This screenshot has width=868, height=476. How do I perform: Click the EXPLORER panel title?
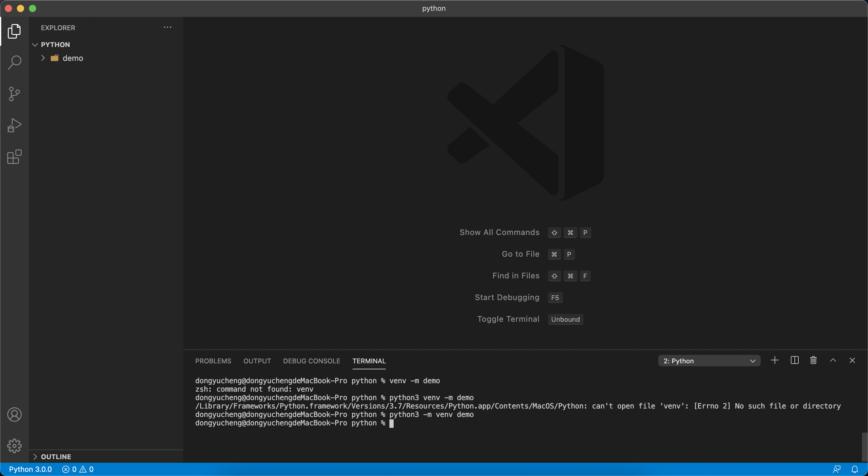click(58, 28)
